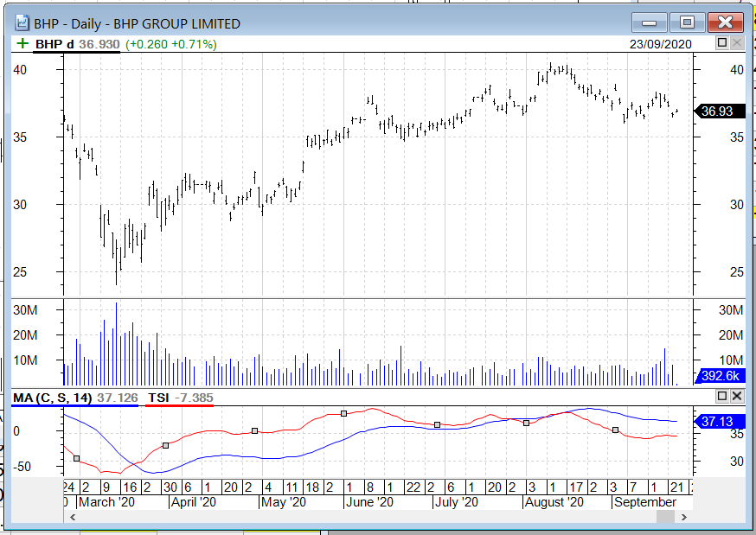The width and height of the screenshot is (756, 535).
Task: Select the BHP d symbol label
Action: 54,44
